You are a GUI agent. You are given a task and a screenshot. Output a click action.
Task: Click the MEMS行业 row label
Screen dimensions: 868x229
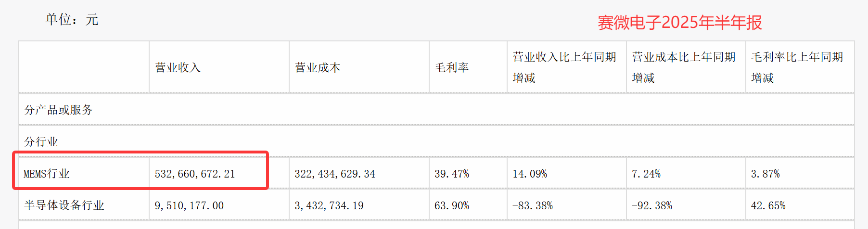(47, 174)
